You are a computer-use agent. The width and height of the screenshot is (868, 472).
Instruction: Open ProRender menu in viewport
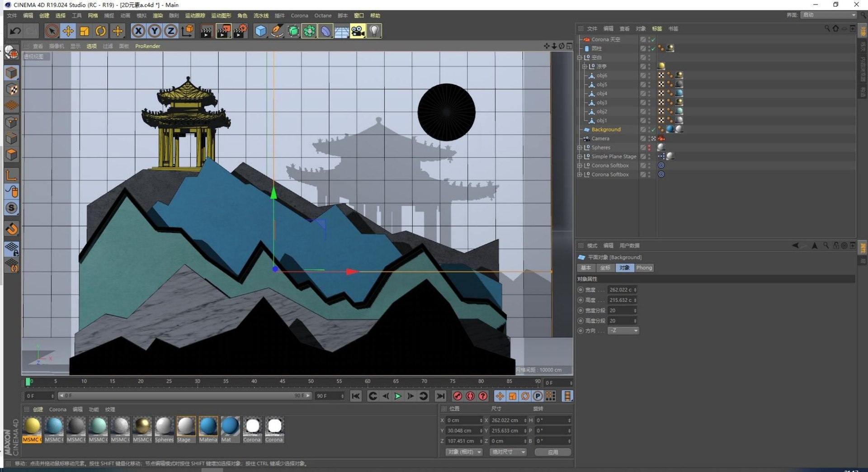click(x=147, y=46)
